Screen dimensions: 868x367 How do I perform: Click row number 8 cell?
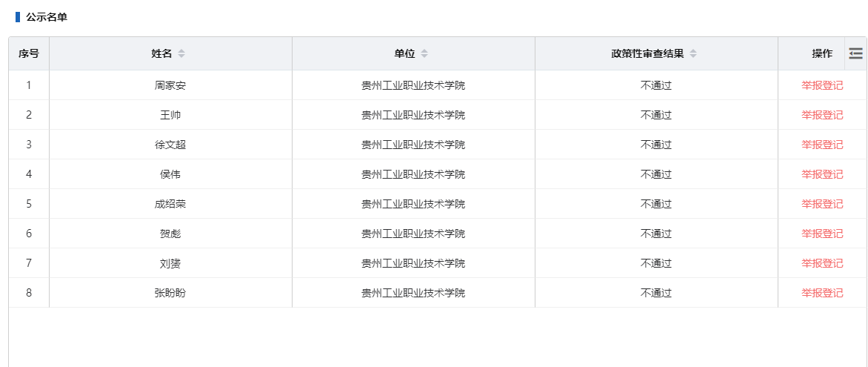(x=29, y=293)
